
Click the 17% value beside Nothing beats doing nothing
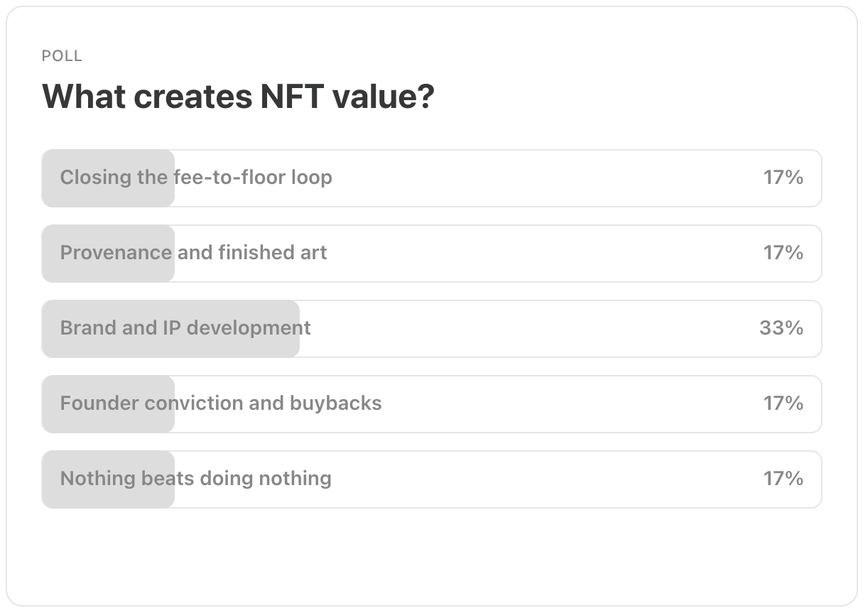[783, 479]
